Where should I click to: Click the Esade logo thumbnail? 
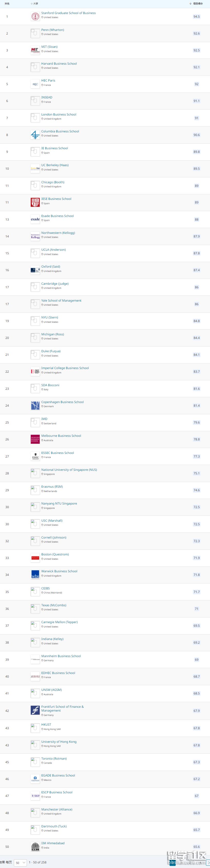tap(35, 219)
